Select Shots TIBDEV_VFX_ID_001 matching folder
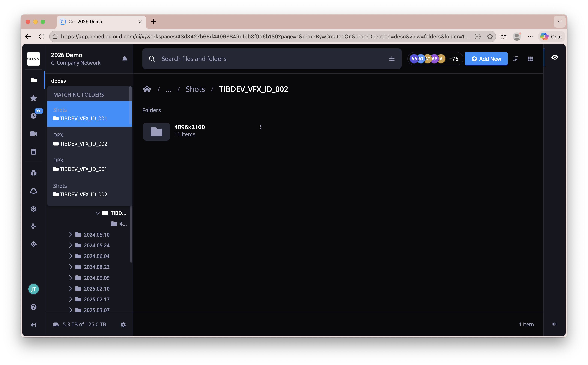588x365 pixels. (90, 114)
